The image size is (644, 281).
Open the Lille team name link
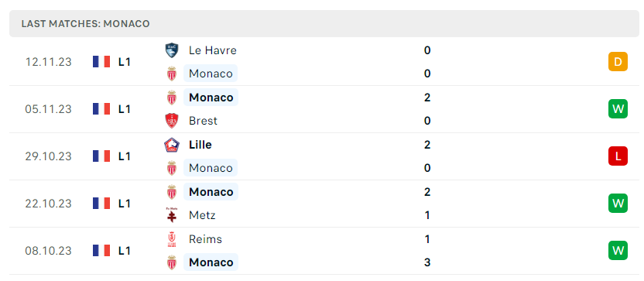click(x=200, y=145)
